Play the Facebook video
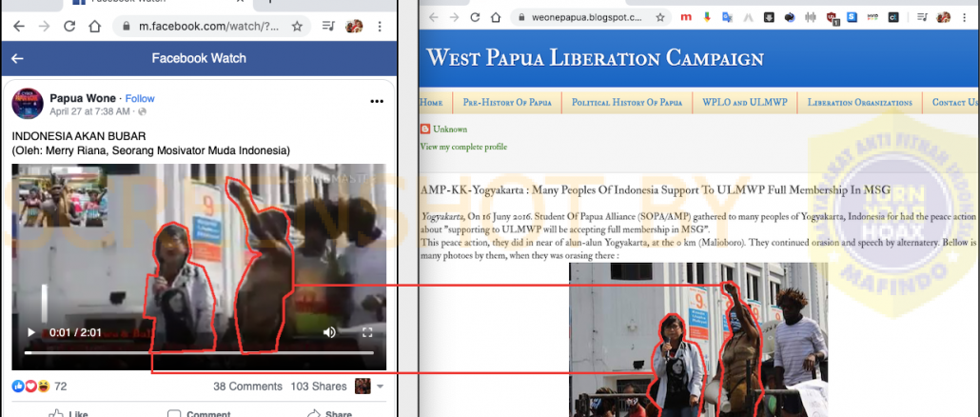This screenshot has height=417, width=980. pyautogui.click(x=30, y=332)
